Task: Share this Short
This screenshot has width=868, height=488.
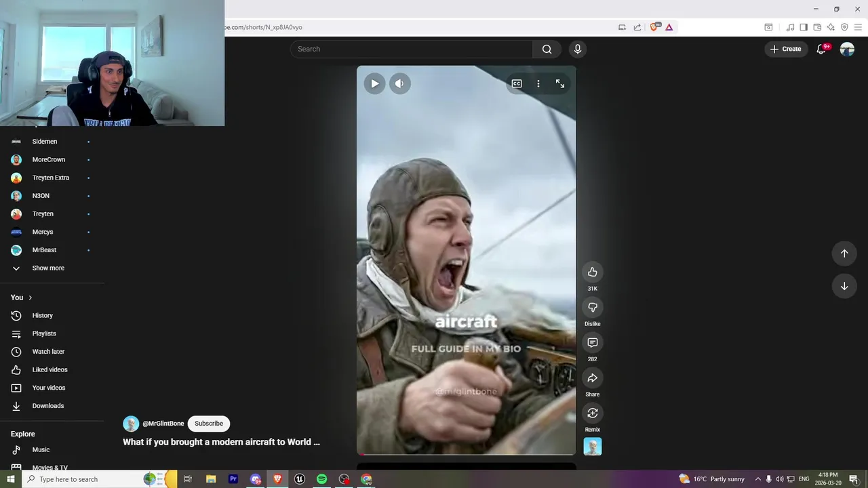Action: tap(592, 378)
